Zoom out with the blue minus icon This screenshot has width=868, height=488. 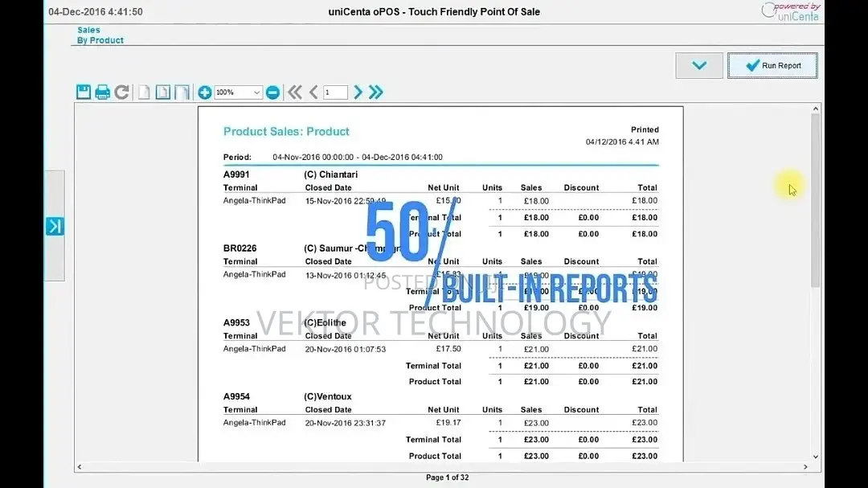tap(272, 92)
